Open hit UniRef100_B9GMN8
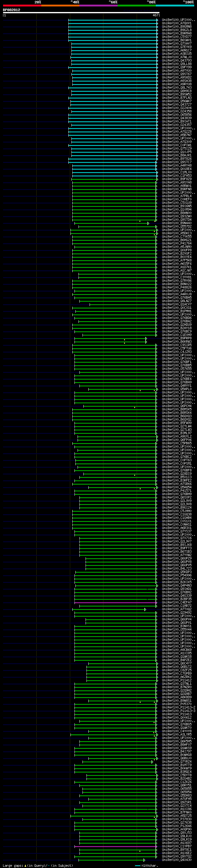The height and width of the screenshot is (868, 197). (x=176, y=26)
